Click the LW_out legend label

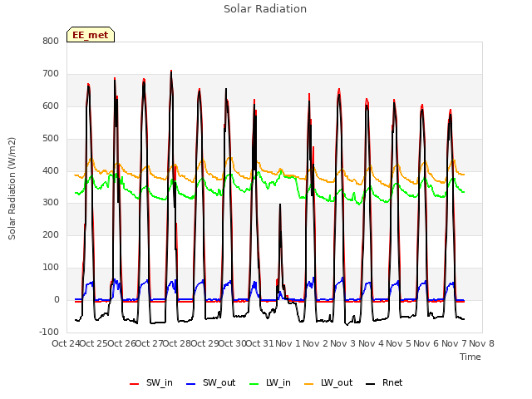(337, 382)
